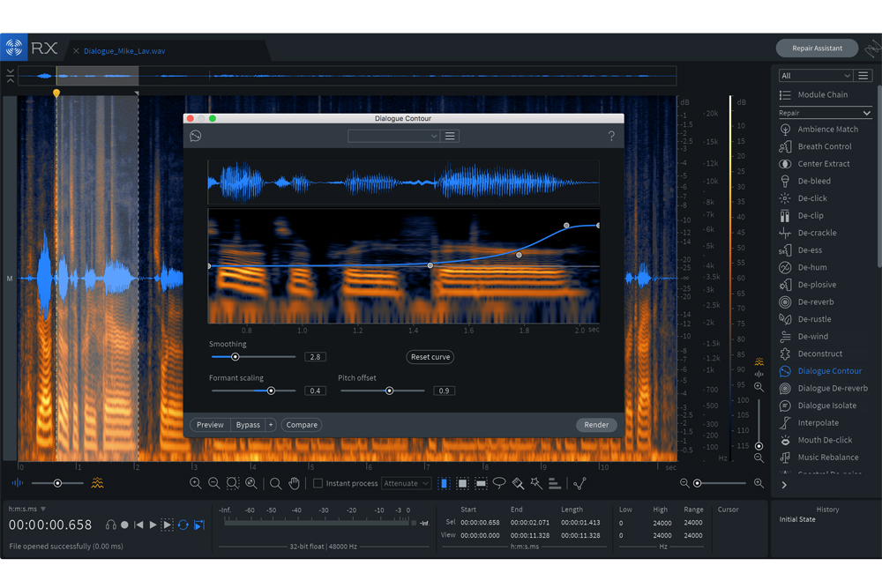
Task: Select the Harmonics selection tool
Action: click(x=555, y=483)
